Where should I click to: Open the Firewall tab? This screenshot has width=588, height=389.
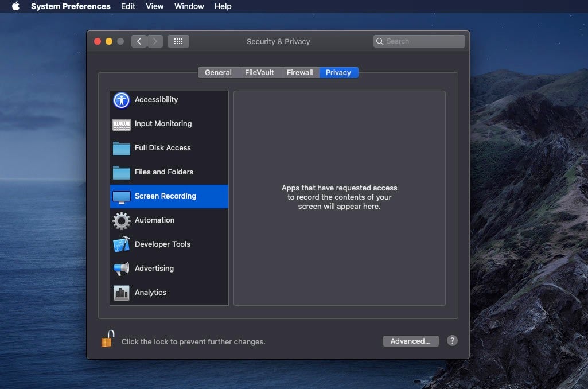[299, 72]
